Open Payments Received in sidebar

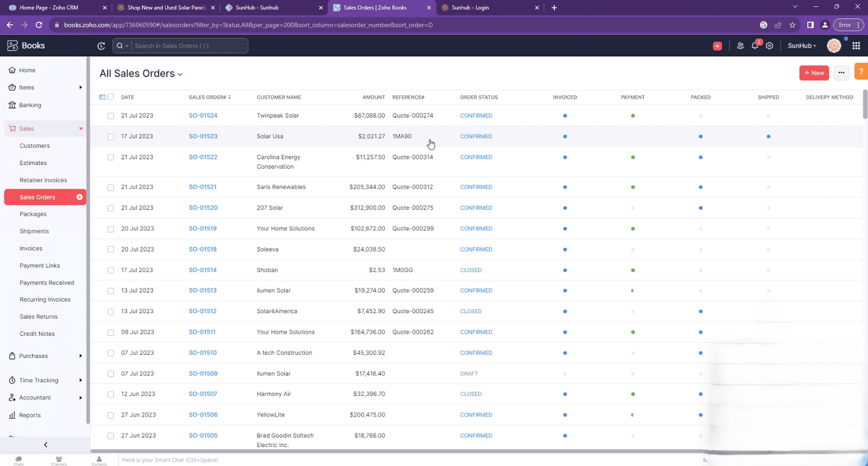click(x=47, y=283)
